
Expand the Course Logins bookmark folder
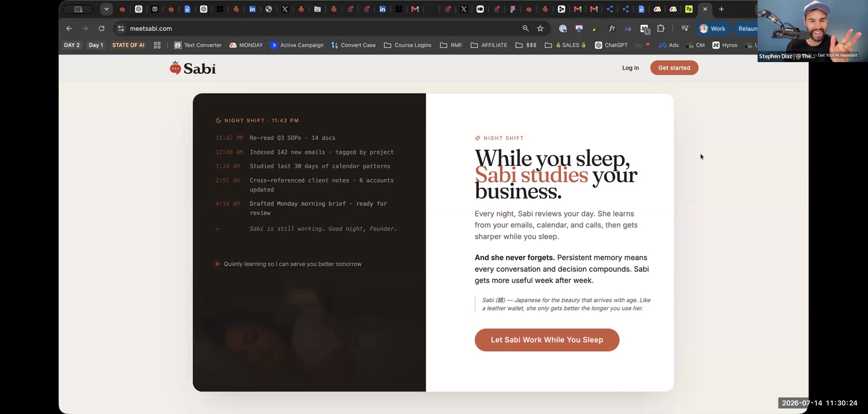407,45
